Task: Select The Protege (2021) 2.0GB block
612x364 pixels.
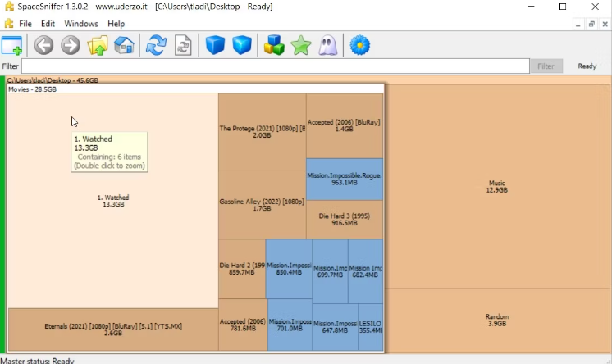Action: click(x=263, y=132)
